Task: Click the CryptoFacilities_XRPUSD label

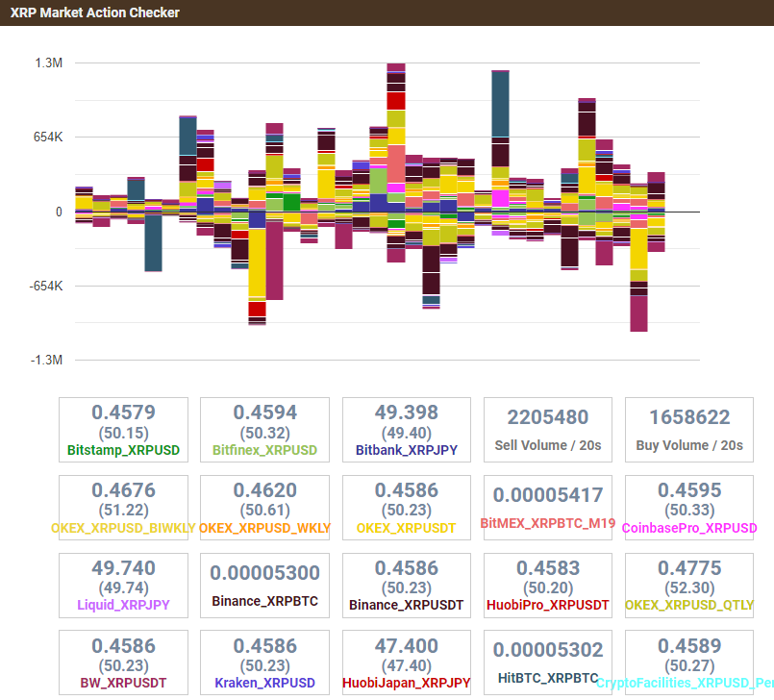Action: pos(685,683)
